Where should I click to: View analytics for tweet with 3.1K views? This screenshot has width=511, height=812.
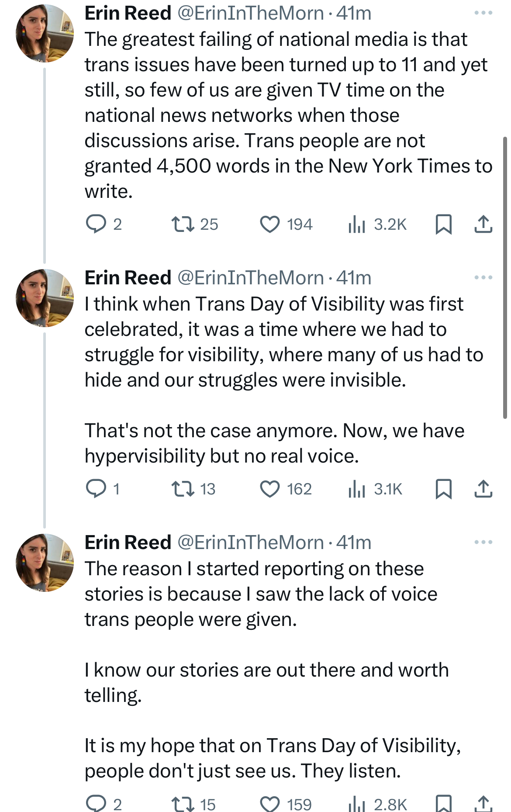[357, 489]
